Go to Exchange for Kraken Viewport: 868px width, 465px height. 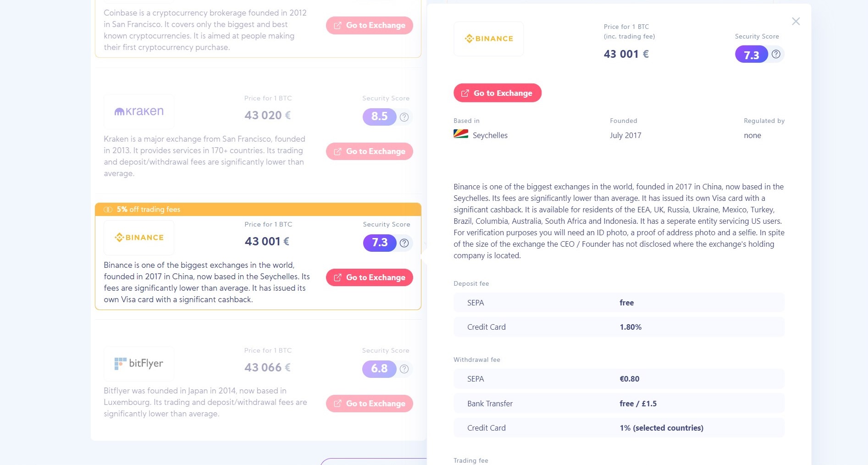(369, 151)
